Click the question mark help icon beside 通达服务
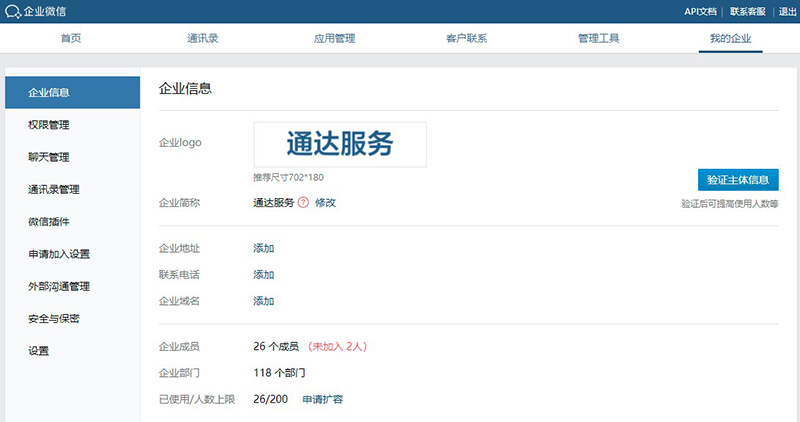 pos(303,203)
